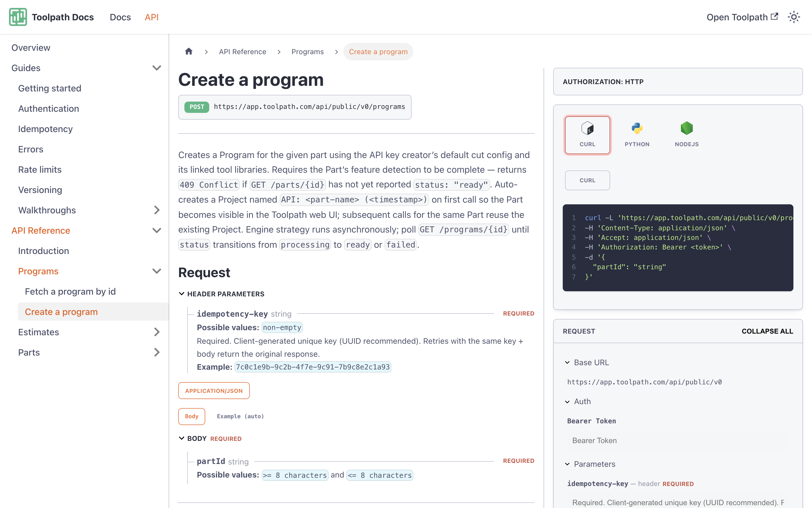This screenshot has width=812, height=508.
Task: Click inside the curl code sample block
Action: (x=678, y=248)
